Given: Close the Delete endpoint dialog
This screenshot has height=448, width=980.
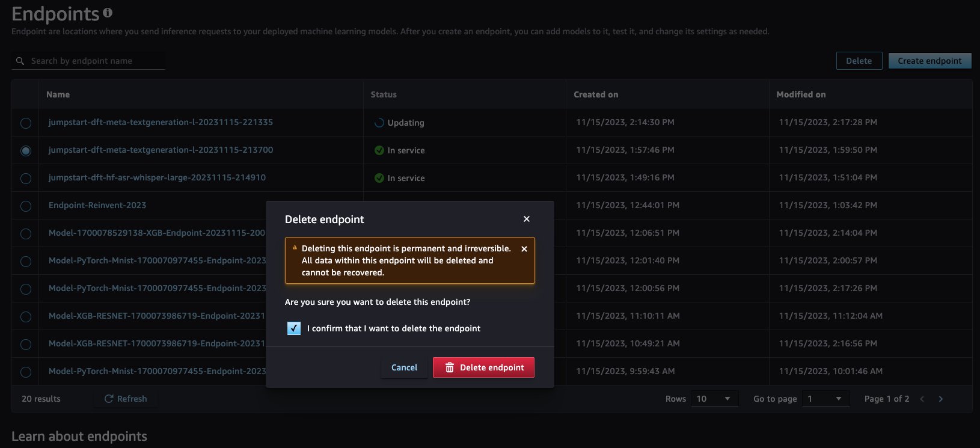Looking at the screenshot, I should click(x=527, y=219).
